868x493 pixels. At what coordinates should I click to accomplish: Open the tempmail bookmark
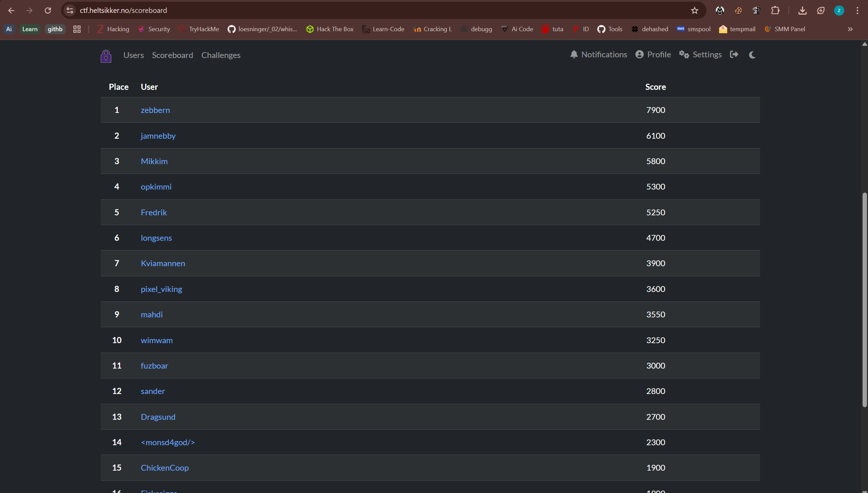pyautogui.click(x=737, y=29)
